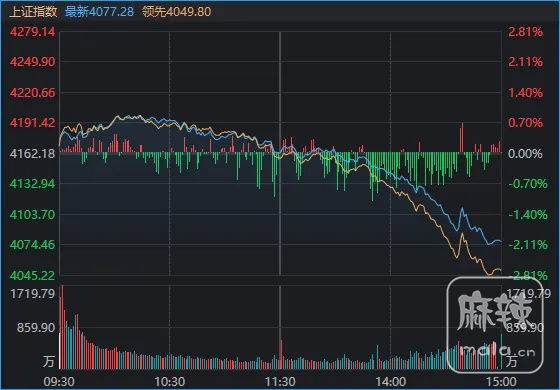560x390 pixels.
Task: Click the left 859.90 volume label
Action: point(36,328)
